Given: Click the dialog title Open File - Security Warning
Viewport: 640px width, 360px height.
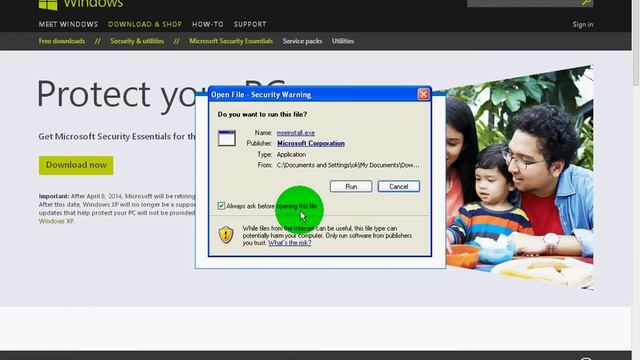Looking at the screenshot, I should click(x=261, y=95).
